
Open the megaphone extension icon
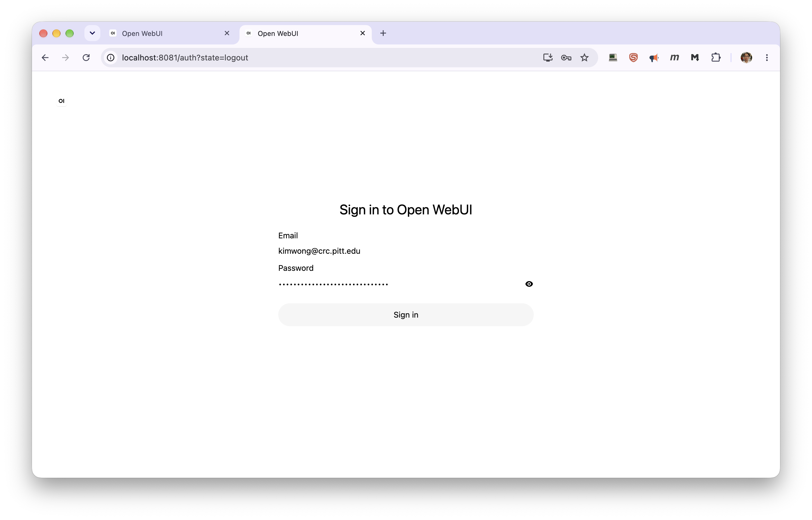click(x=654, y=58)
